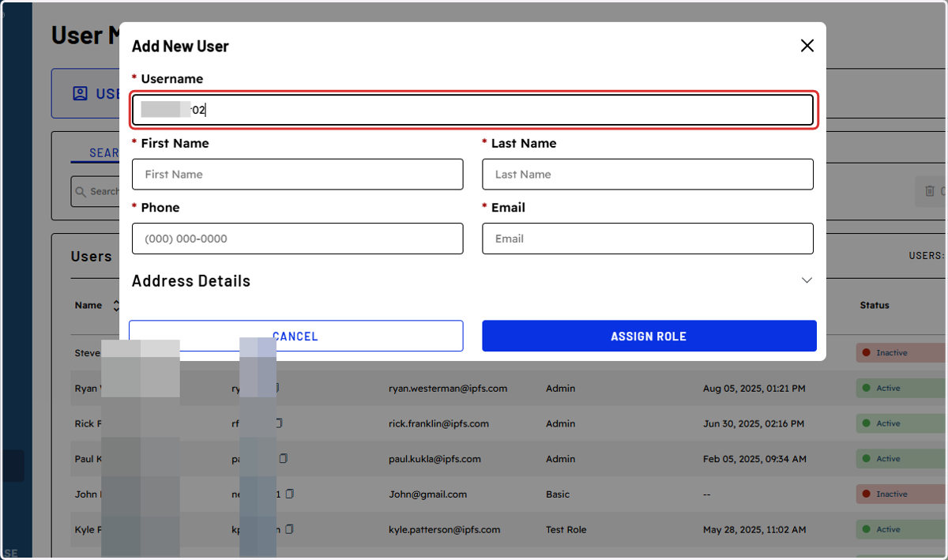Click Inactive status badge in John's row
Screen dimensions: 948x560
click(x=901, y=494)
